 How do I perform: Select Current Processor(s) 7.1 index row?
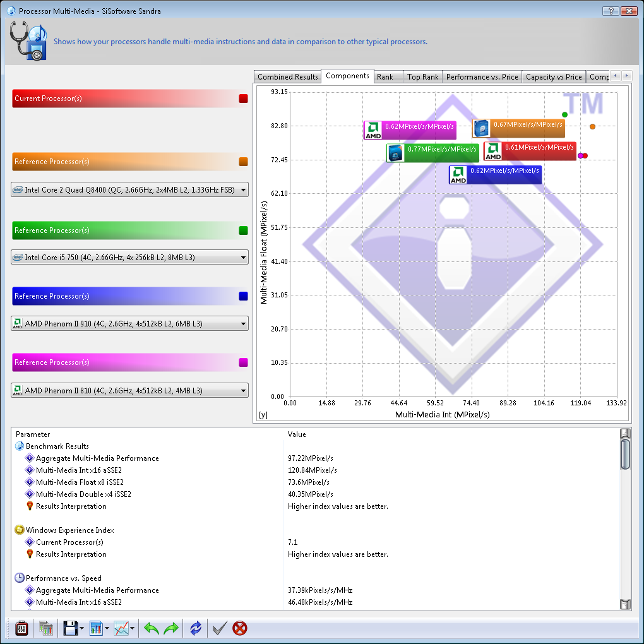(315, 542)
